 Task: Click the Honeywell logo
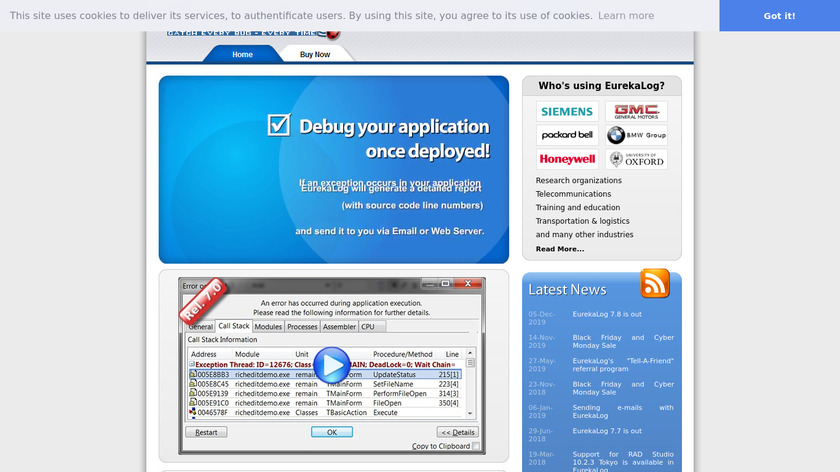[567, 159]
